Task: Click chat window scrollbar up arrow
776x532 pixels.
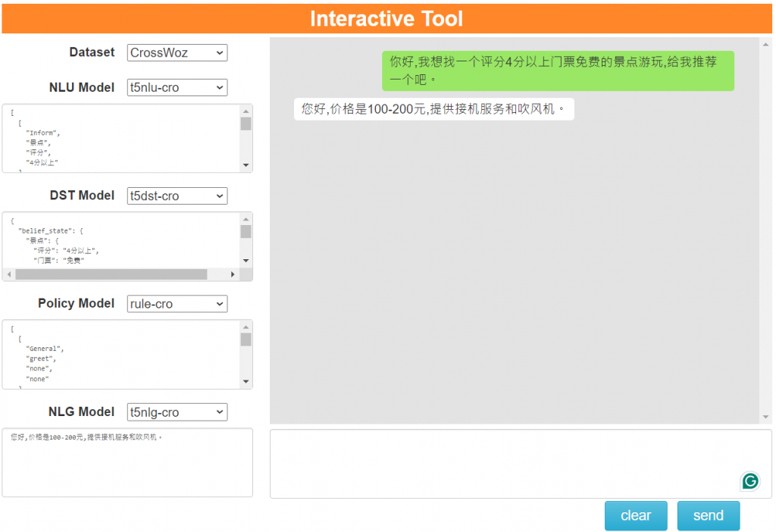Action: point(765,45)
